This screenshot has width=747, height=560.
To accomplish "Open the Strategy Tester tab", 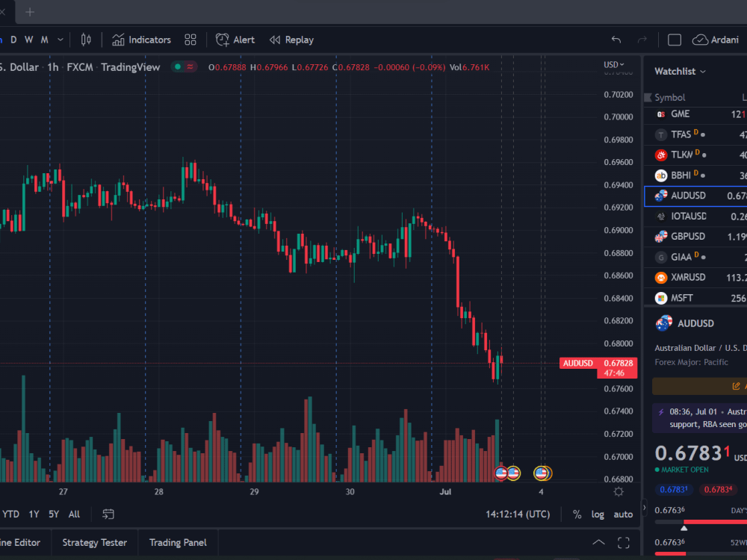I will point(94,542).
